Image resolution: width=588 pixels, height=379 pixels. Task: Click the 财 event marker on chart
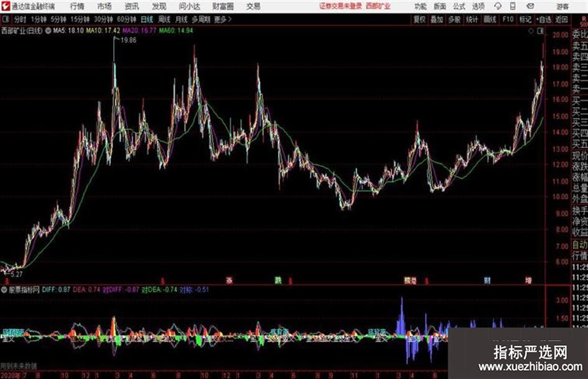pos(487,280)
